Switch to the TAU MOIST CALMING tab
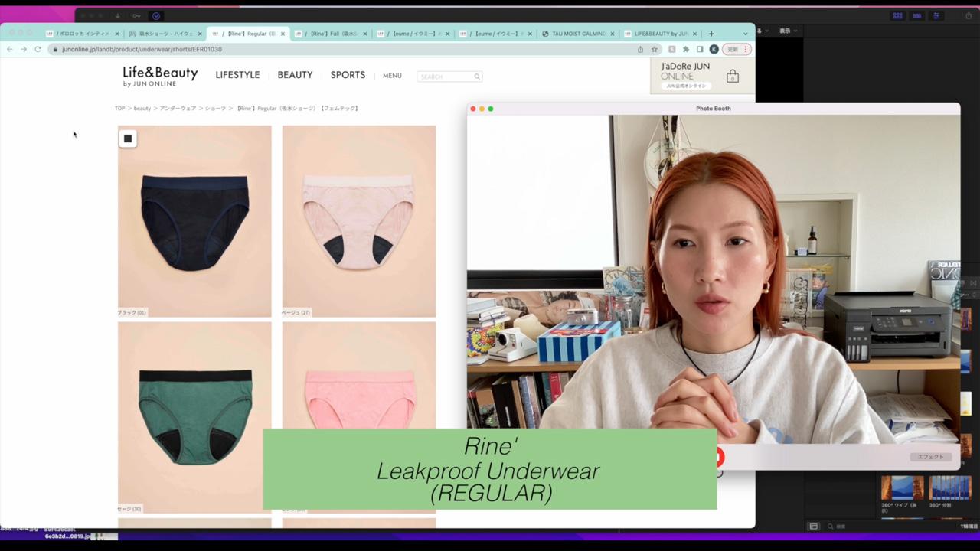Screen dimensions: 980x551 (x=578, y=34)
